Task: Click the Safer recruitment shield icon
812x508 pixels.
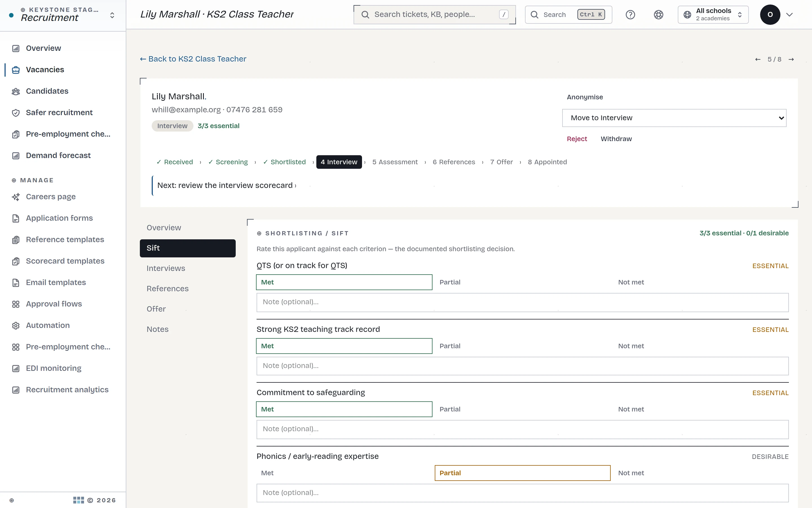Action: coord(16,113)
